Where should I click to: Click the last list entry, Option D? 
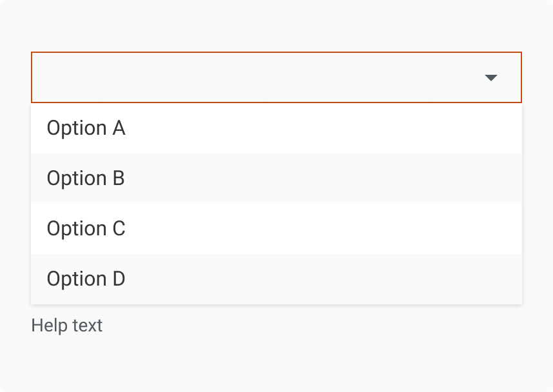click(86, 279)
